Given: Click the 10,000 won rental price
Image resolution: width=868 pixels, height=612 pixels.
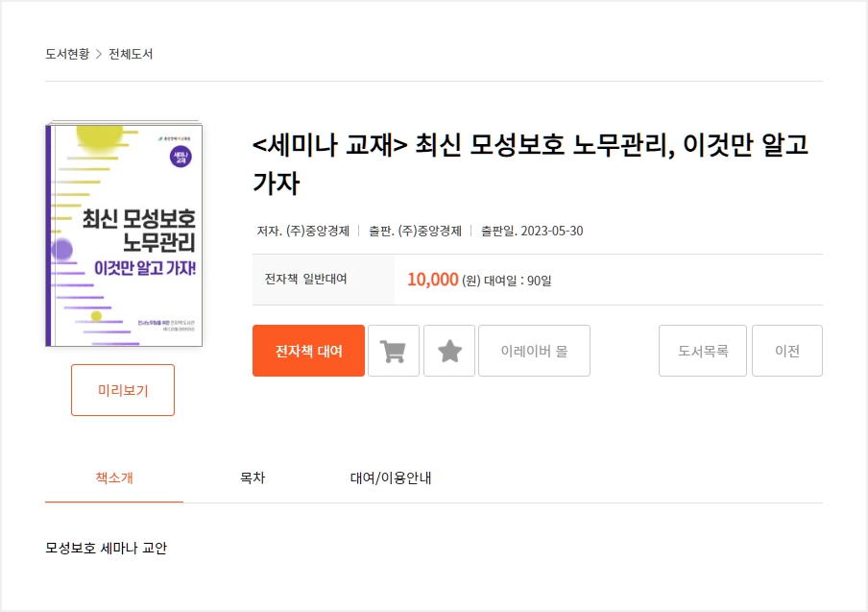Looking at the screenshot, I should tap(432, 280).
